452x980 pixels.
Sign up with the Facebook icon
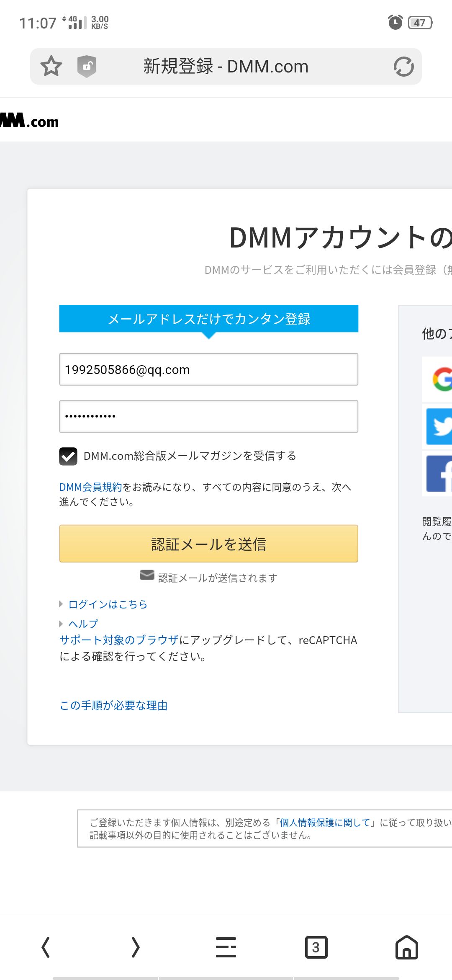tap(439, 474)
